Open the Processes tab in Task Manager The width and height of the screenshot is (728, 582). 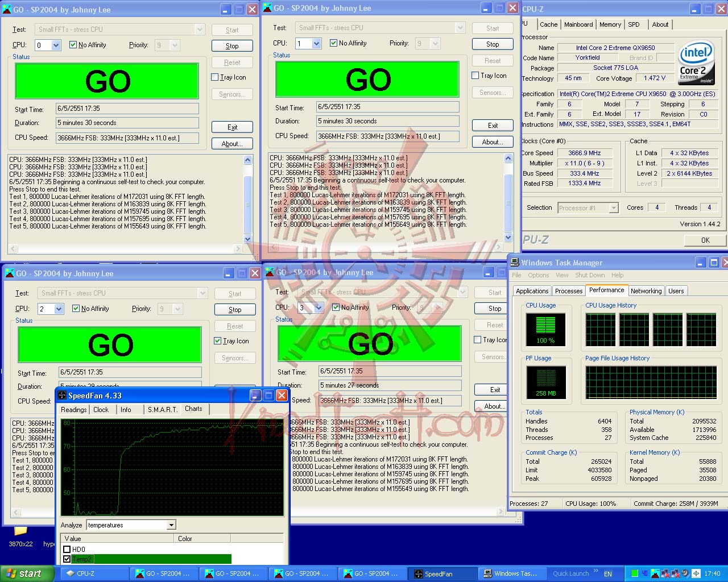(569, 291)
